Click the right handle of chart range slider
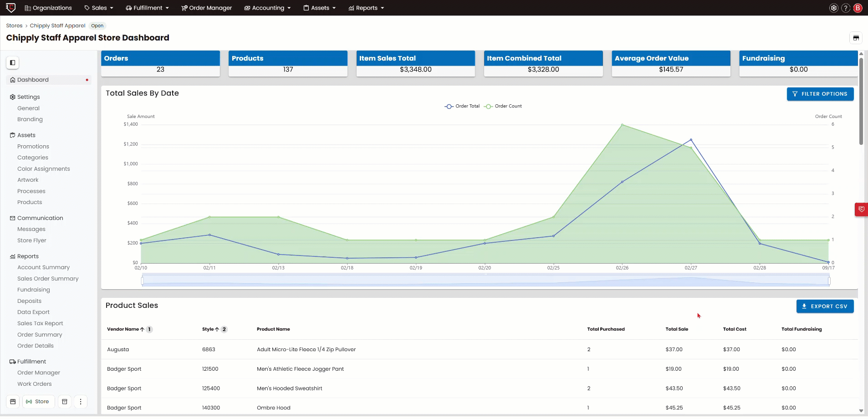The height and width of the screenshot is (419, 868). [x=829, y=281]
